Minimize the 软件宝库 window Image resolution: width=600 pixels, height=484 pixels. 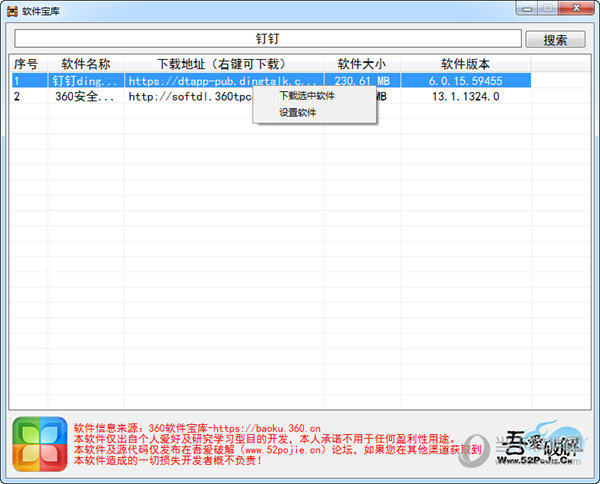(x=527, y=8)
